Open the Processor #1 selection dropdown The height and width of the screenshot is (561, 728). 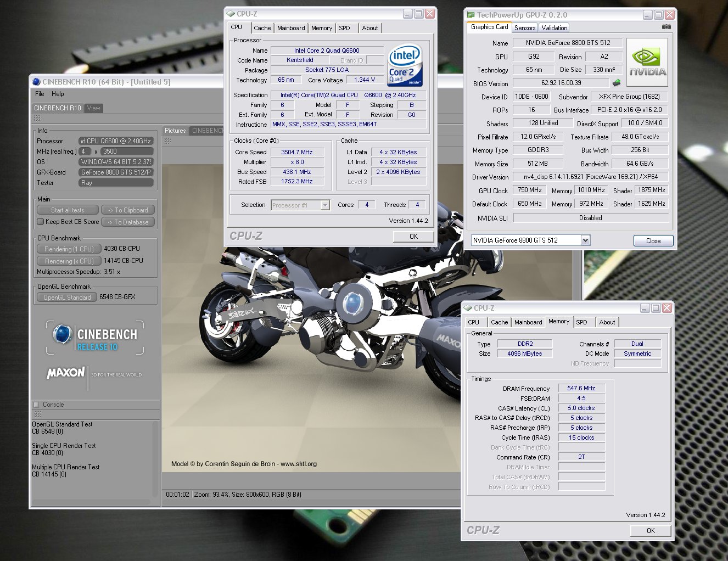325,205
